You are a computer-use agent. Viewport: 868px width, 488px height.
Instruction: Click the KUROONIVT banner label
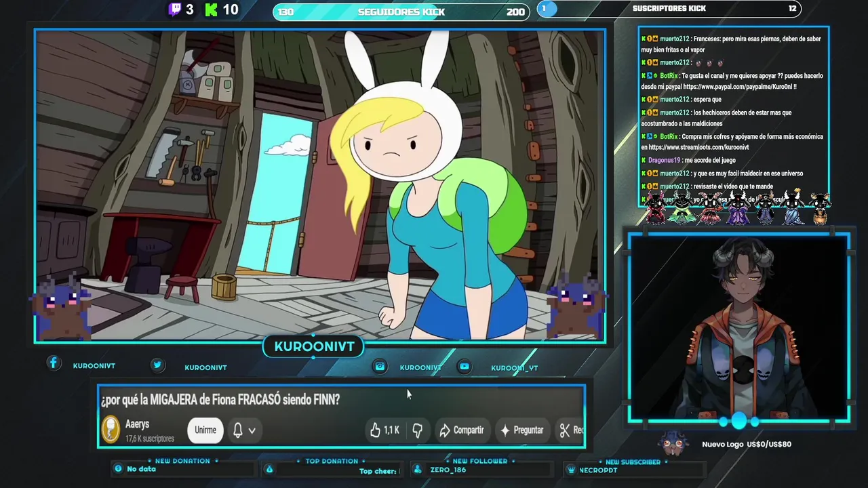click(314, 346)
